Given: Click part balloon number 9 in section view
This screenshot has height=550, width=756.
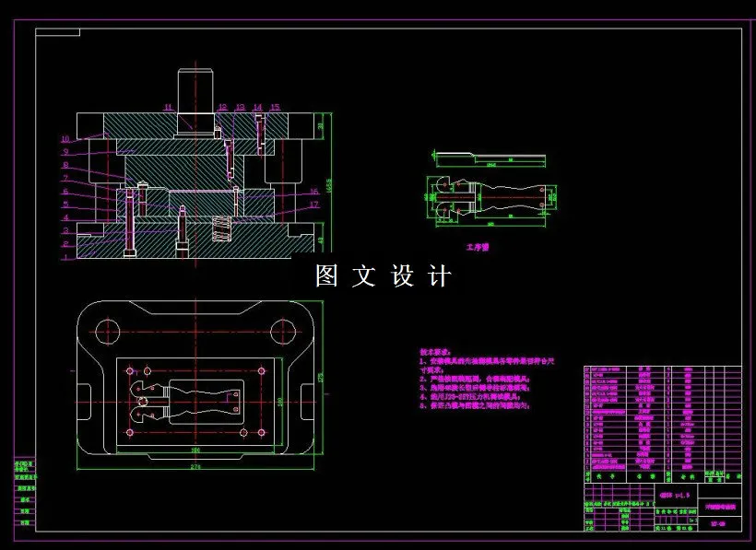Looking at the screenshot, I should [65, 152].
